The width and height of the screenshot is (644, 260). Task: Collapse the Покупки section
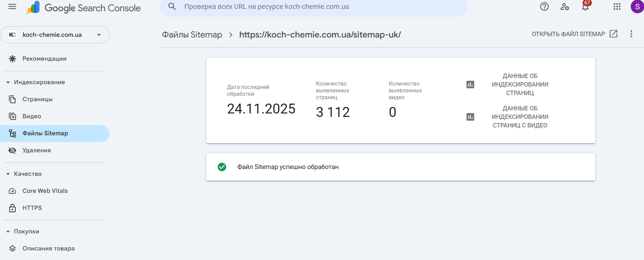(x=26, y=231)
